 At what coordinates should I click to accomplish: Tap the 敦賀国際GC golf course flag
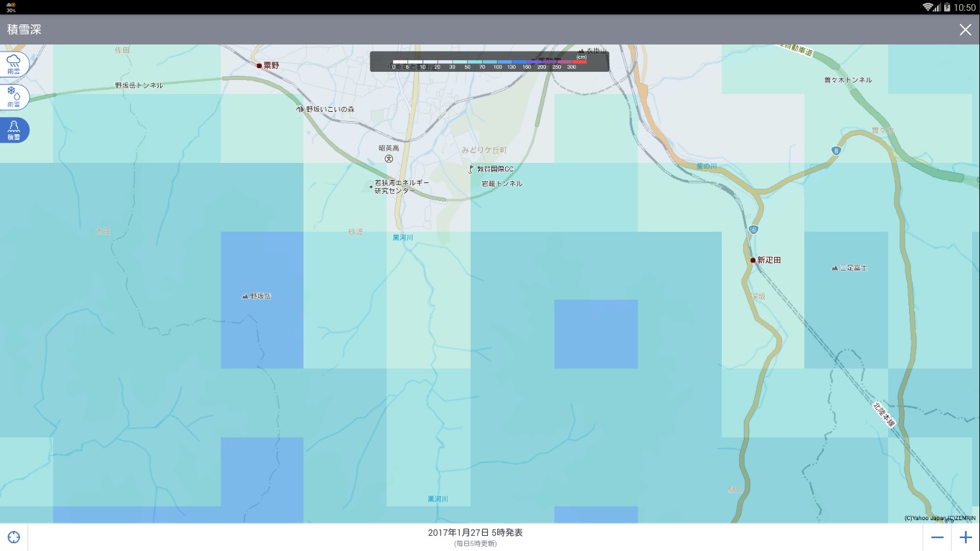[x=471, y=169]
